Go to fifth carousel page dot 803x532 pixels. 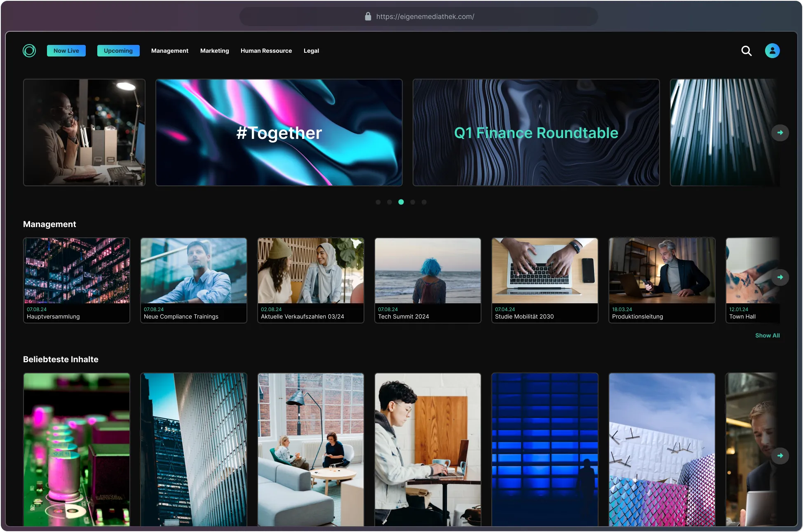click(424, 202)
